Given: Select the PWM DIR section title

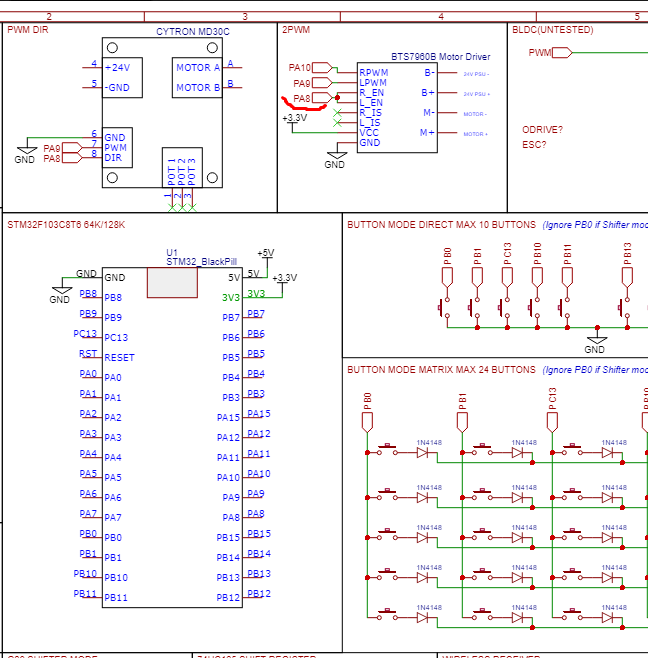Looking at the screenshot, I should pyautogui.click(x=28, y=29).
